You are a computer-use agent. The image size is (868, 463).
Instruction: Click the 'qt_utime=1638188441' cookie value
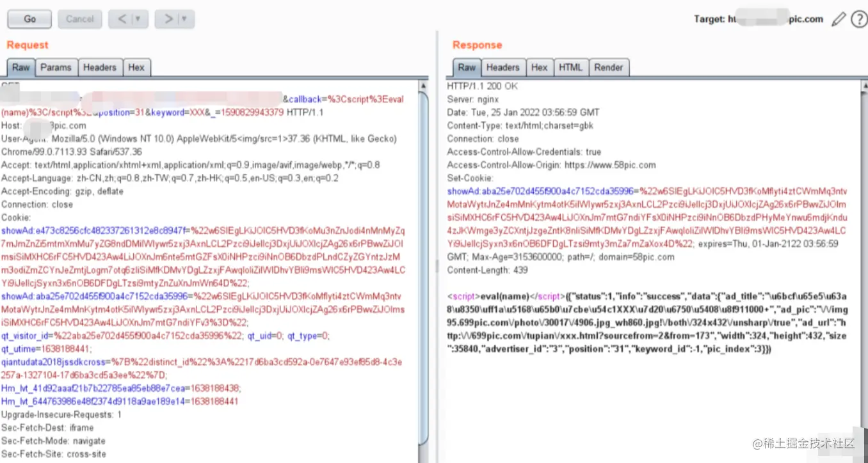(x=47, y=349)
